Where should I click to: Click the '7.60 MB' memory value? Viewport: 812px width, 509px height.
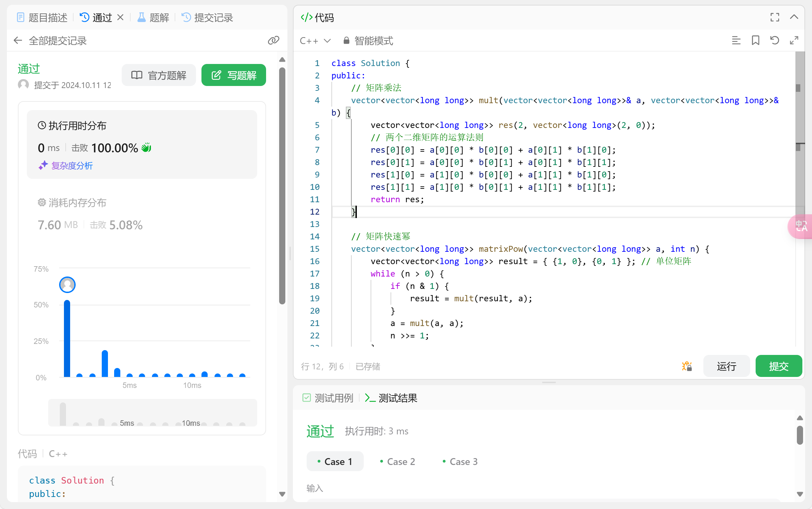click(x=58, y=225)
